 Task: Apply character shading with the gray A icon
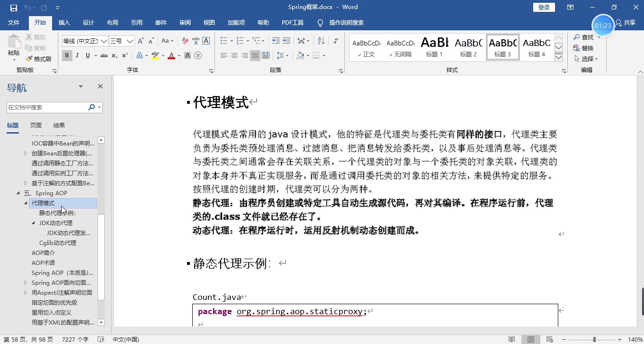(x=188, y=55)
